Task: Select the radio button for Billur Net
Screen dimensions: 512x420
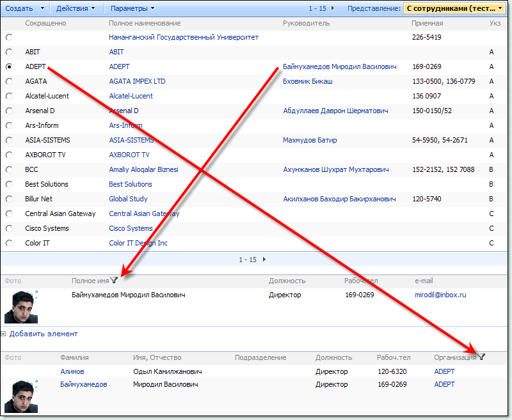Action: (9, 199)
